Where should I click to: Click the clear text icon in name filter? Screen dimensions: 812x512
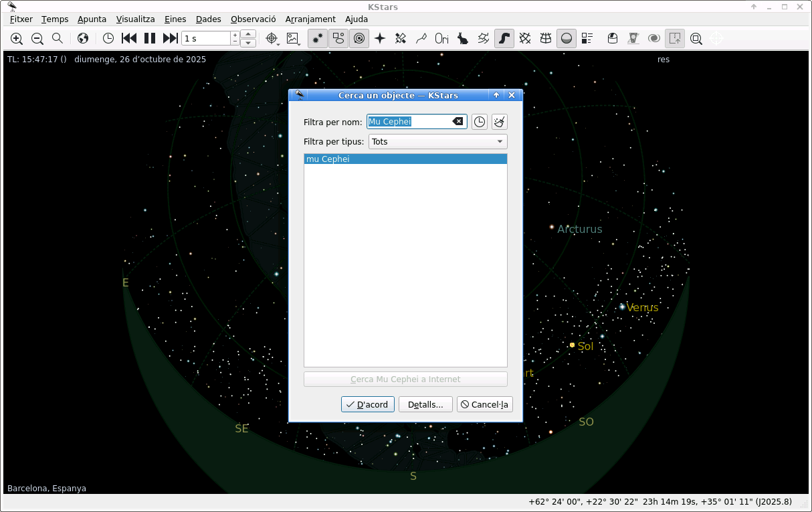tap(458, 122)
